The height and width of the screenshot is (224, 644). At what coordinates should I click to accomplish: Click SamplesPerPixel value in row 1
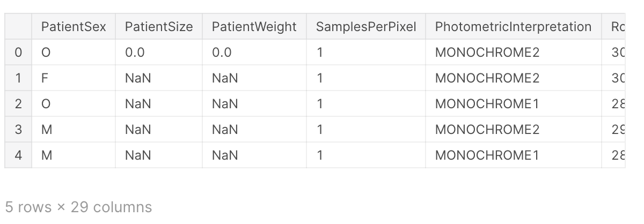point(320,78)
